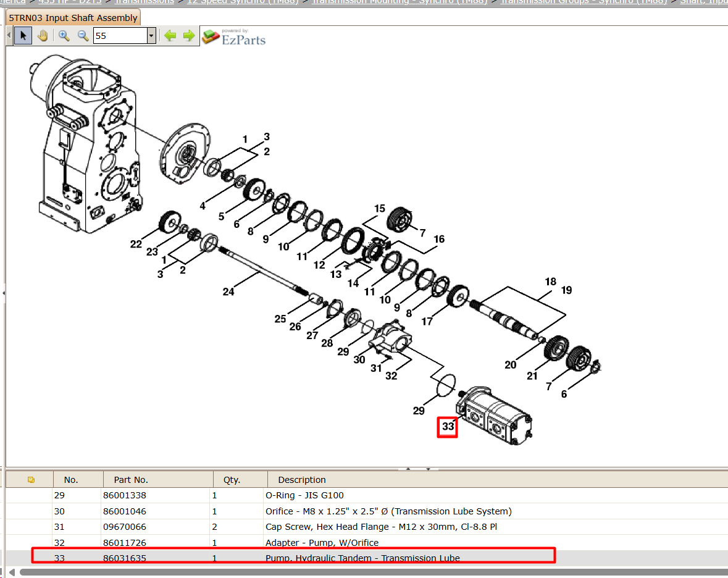Open the zoom level dropdown arrow
Screen dimensions: 728x578
coord(151,36)
